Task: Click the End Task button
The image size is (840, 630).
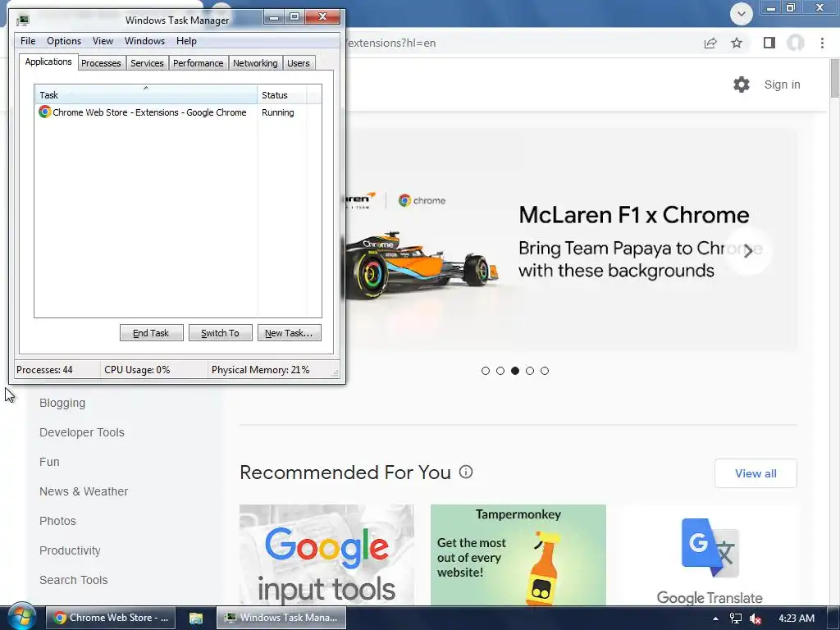Action: coord(152,333)
